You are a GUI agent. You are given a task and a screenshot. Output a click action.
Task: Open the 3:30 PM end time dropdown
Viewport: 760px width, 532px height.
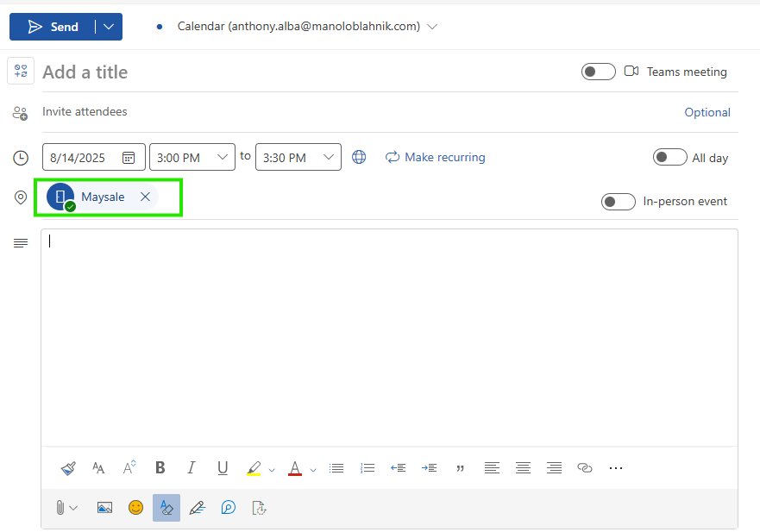pos(298,158)
